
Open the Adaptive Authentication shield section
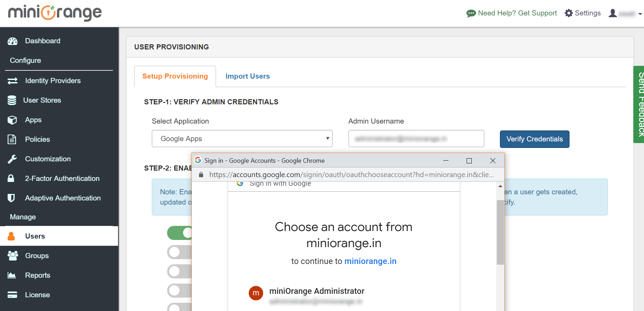11,198
